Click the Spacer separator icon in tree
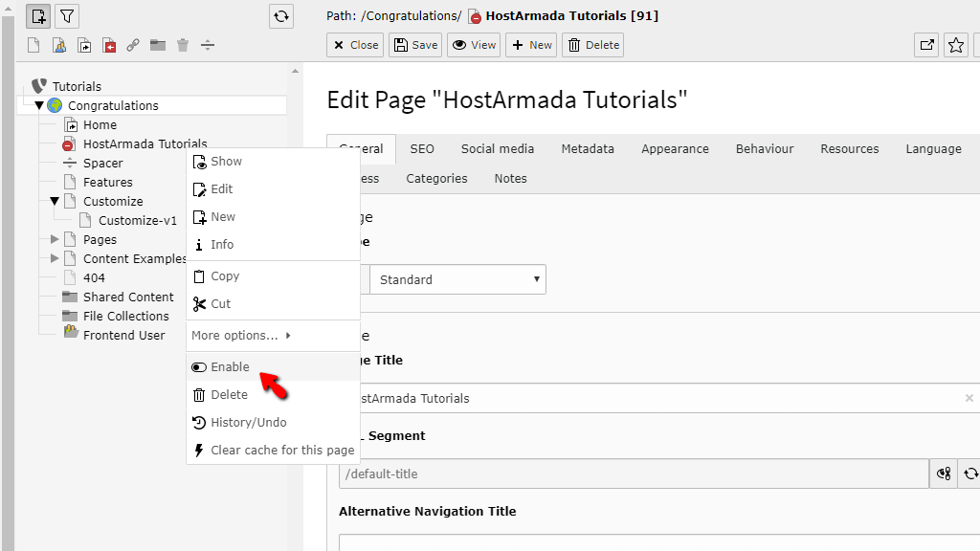Screen dimensions: 980x551 (x=70, y=163)
